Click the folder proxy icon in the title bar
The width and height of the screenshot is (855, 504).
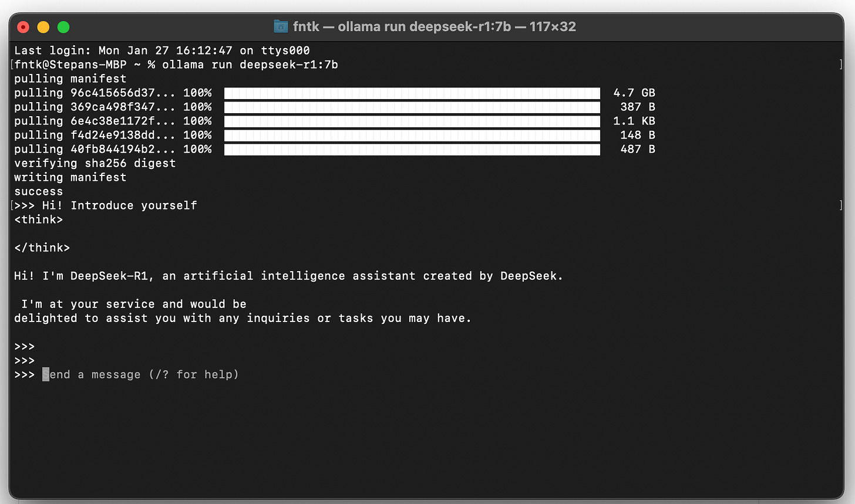[x=281, y=26]
